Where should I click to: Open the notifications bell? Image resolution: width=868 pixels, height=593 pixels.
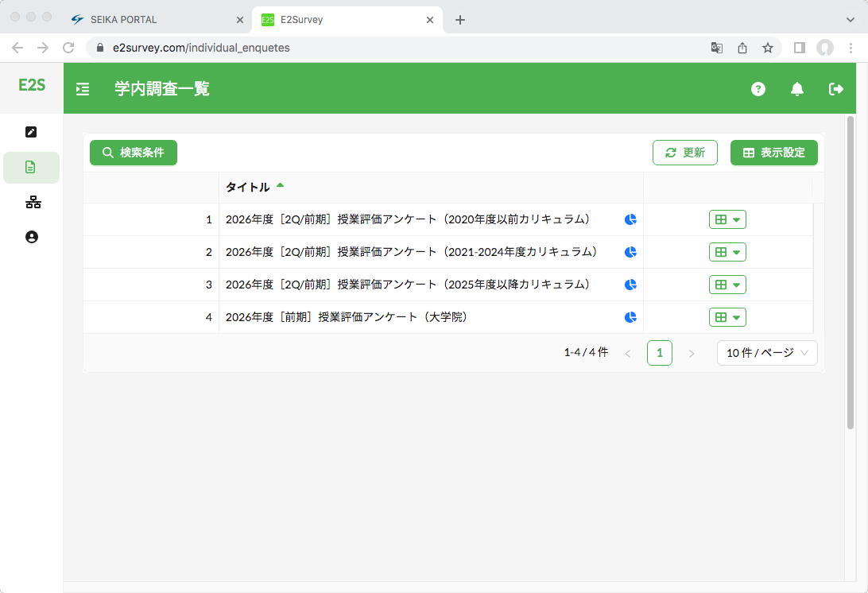click(x=796, y=88)
